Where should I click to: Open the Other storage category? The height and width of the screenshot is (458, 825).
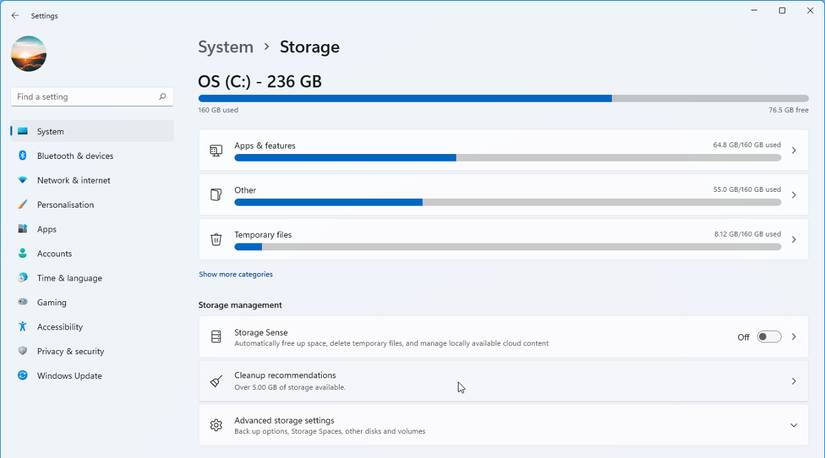(x=504, y=195)
